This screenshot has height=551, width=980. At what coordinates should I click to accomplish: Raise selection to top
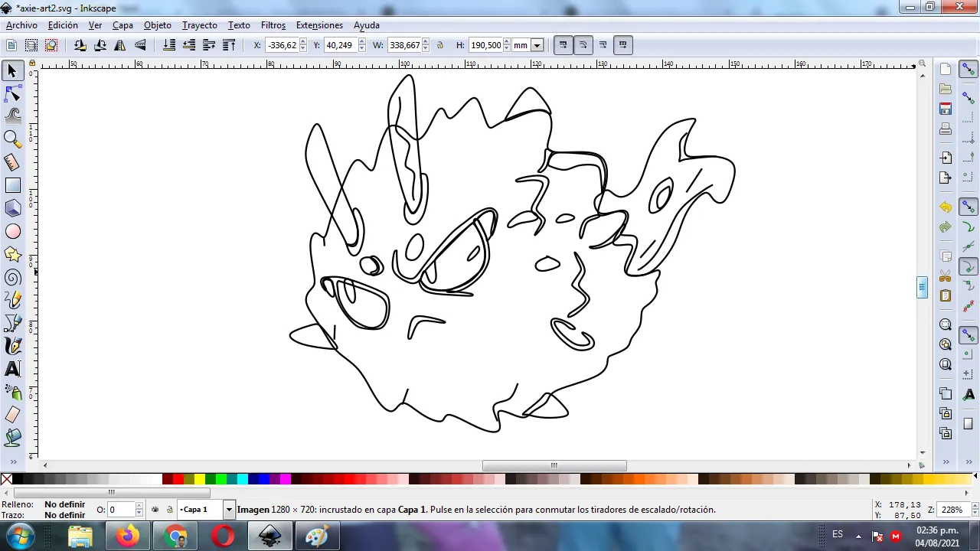229,45
